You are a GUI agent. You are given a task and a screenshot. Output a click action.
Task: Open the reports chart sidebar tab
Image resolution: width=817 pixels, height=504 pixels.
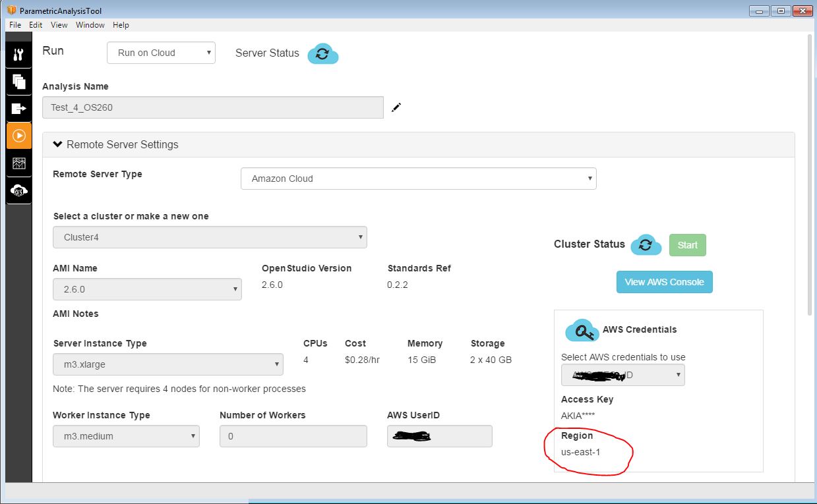[x=18, y=163]
